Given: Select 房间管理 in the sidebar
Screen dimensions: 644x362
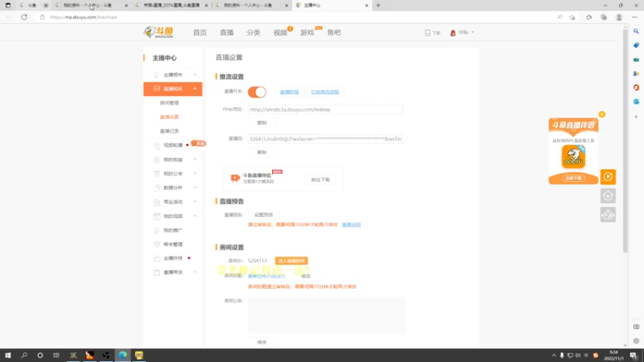Looking at the screenshot, I should tap(169, 103).
